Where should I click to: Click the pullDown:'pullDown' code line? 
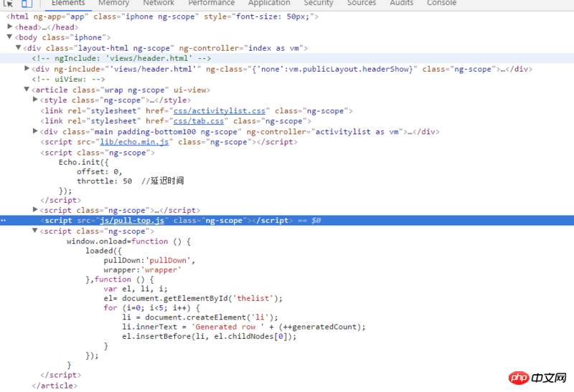149,260
